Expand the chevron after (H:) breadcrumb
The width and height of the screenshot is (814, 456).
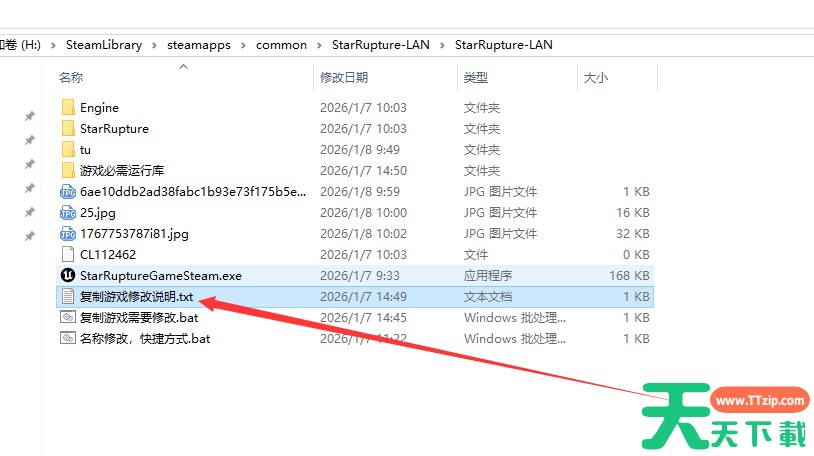[x=53, y=45]
